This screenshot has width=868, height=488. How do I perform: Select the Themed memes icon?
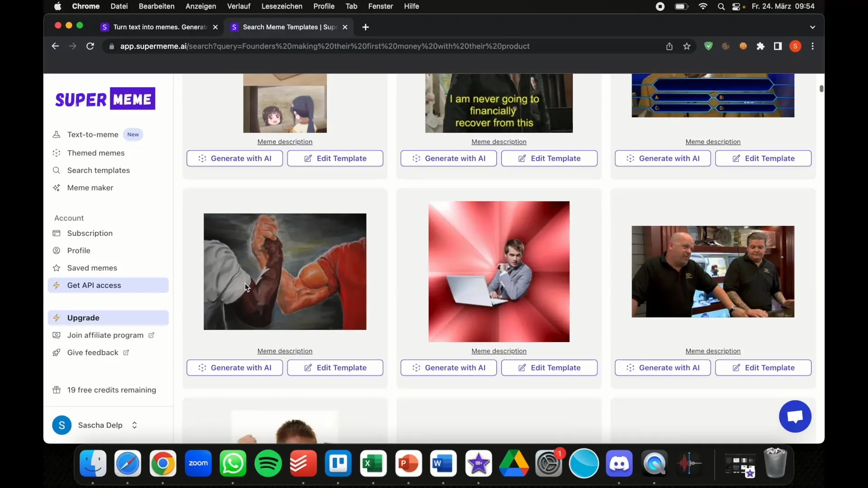(x=57, y=153)
